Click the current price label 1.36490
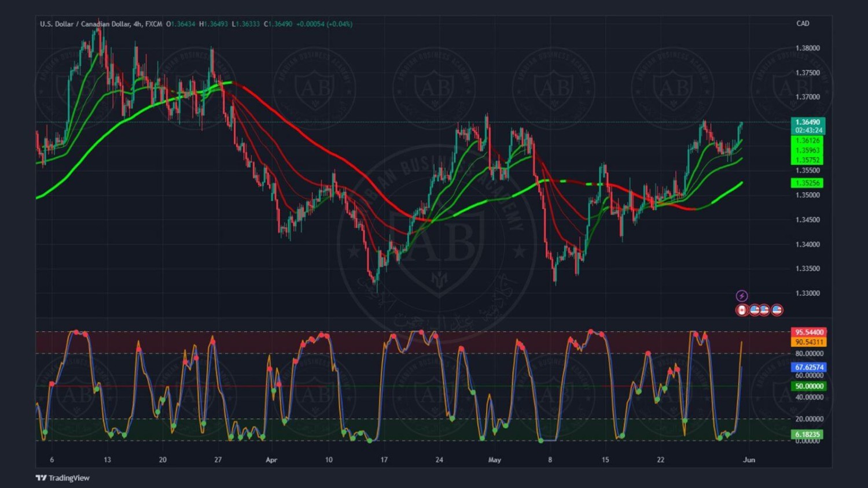 click(x=808, y=122)
